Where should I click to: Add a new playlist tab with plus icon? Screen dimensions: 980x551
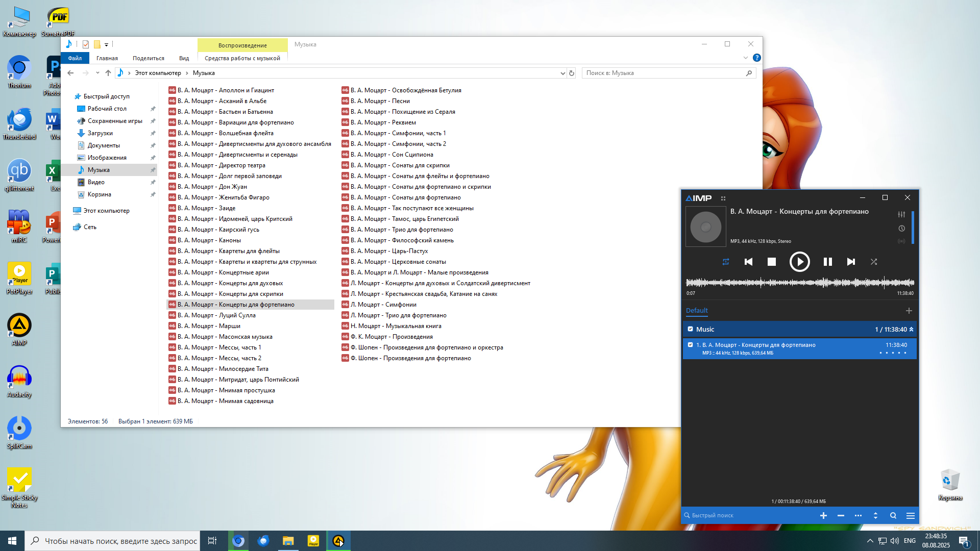click(909, 311)
